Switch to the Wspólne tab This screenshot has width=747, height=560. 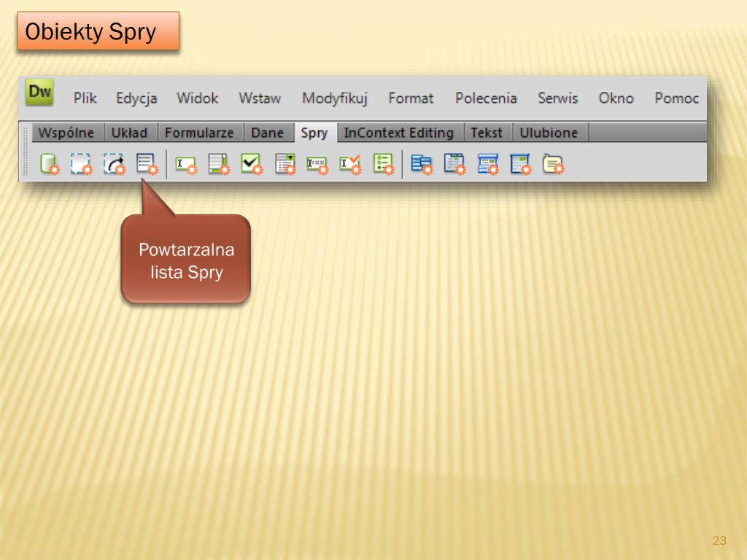pyautogui.click(x=66, y=133)
